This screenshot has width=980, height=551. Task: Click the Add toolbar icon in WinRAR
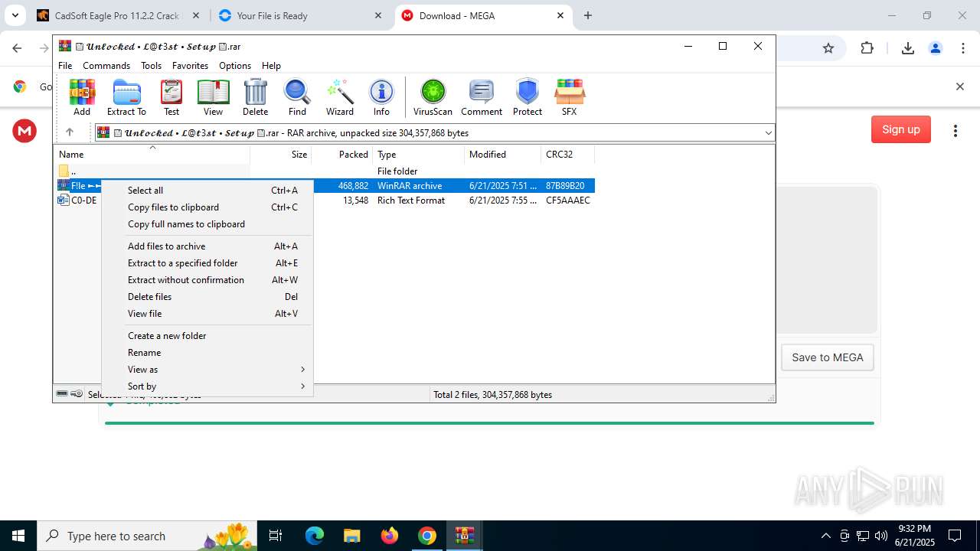(82, 97)
